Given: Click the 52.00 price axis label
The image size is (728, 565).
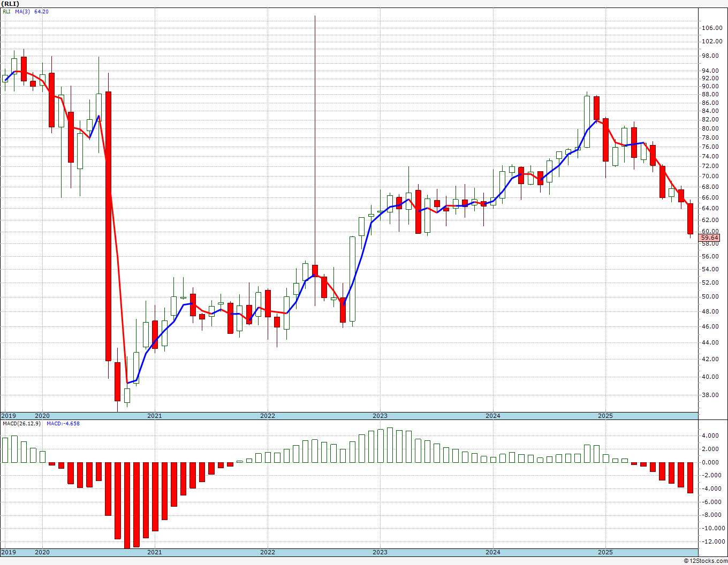Looking at the screenshot, I should pyautogui.click(x=709, y=283).
